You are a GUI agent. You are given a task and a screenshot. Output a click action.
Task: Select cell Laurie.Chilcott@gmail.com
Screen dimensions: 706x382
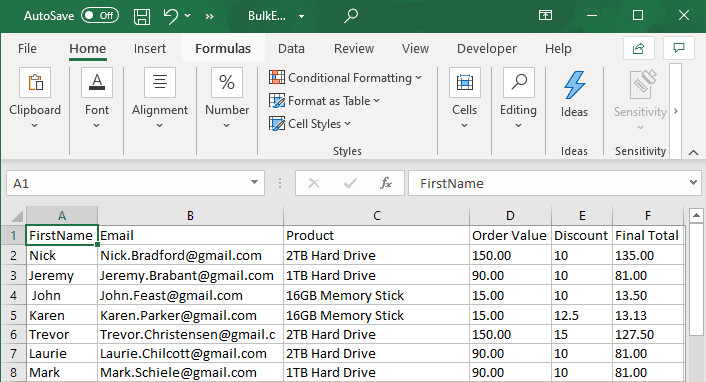pos(190,354)
